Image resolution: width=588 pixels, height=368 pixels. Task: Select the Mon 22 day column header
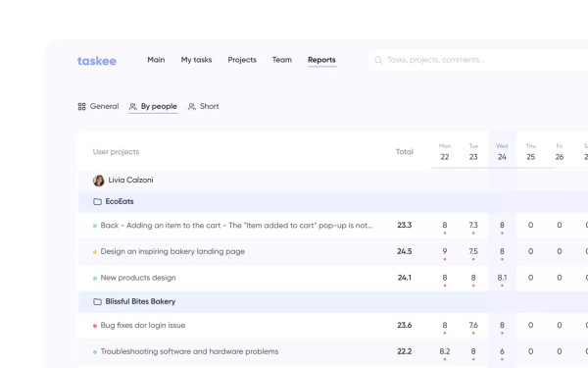(x=445, y=152)
